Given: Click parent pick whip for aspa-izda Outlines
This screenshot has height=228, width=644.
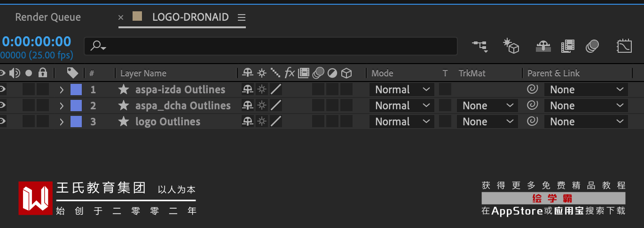Looking at the screenshot, I should pos(532,90).
